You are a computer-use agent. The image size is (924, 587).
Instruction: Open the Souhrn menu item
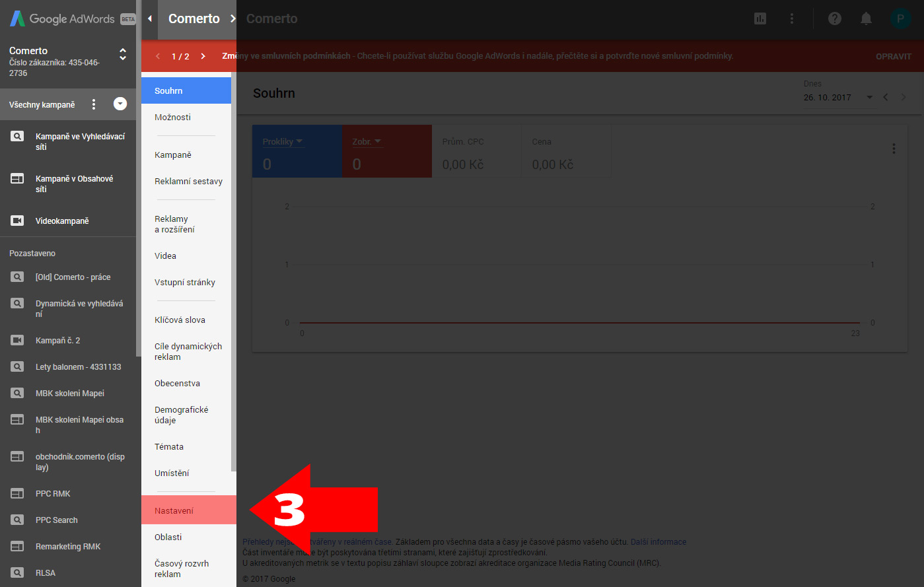point(186,90)
